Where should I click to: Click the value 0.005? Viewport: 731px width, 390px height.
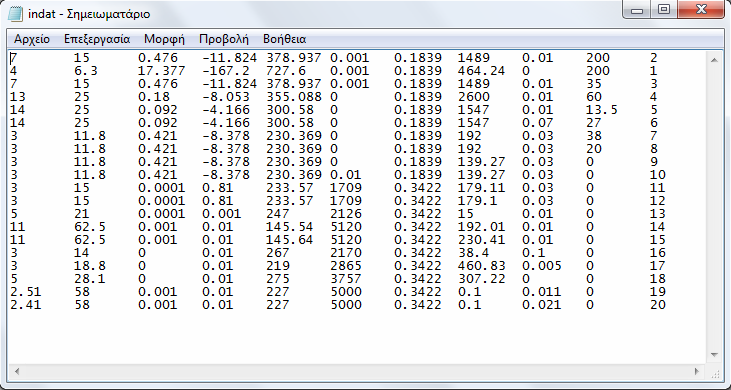click(541, 266)
